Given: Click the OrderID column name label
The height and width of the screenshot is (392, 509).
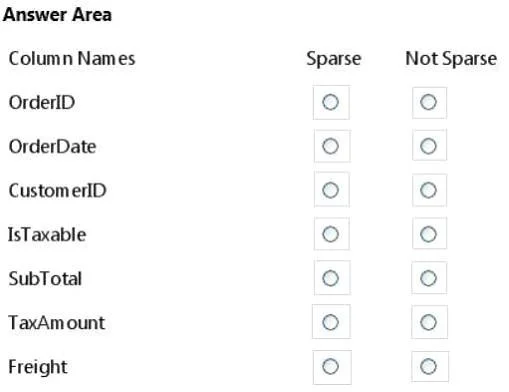Looking at the screenshot, I should [42, 102].
